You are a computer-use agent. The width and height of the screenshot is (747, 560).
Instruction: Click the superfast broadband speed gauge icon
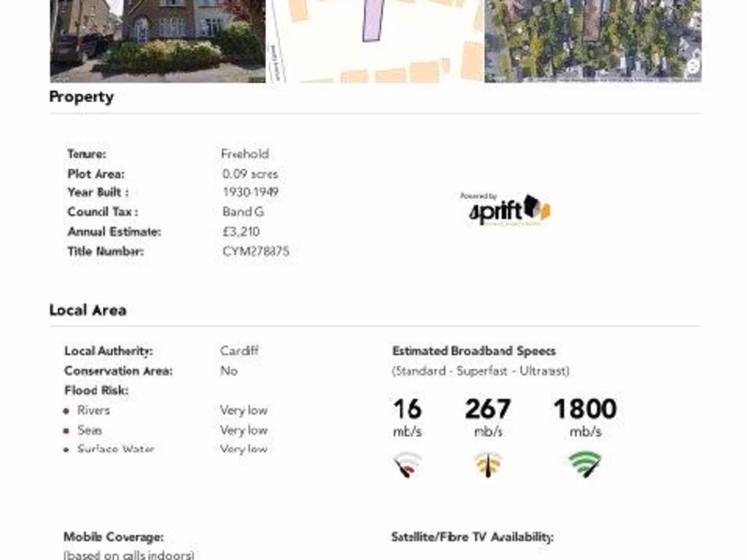coord(488,464)
